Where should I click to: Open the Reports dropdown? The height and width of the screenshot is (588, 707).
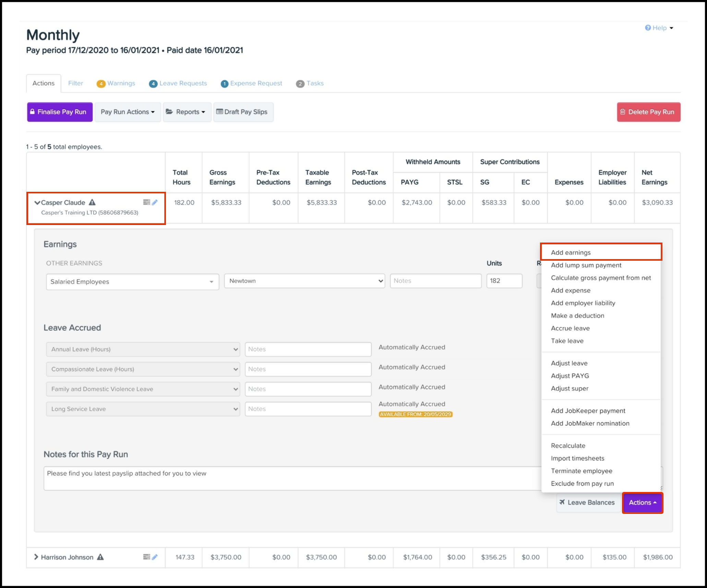[x=187, y=112]
